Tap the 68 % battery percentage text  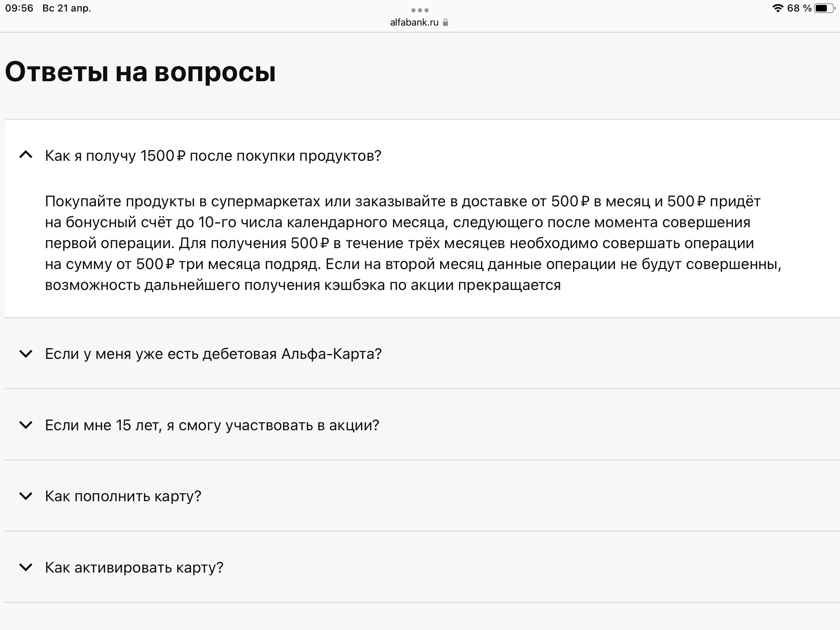[x=799, y=8]
